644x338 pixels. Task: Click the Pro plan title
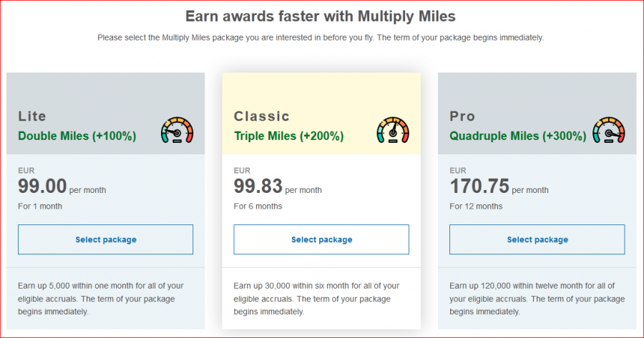point(462,116)
